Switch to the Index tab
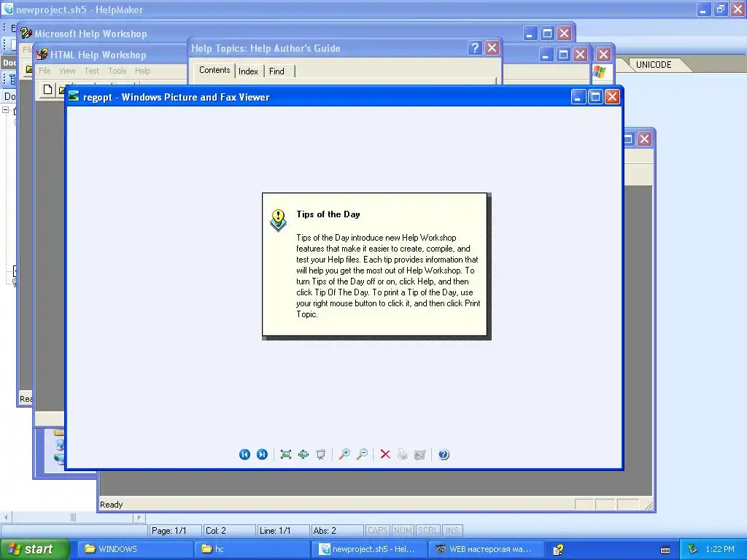The width and height of the screenshot is (747, 560). (x=248, y=71)
